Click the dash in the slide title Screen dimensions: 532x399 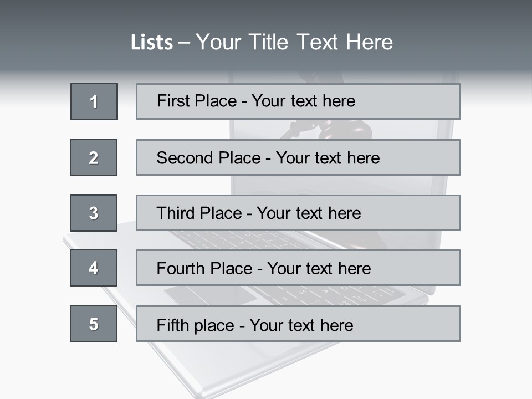click(x=184, y=43)
